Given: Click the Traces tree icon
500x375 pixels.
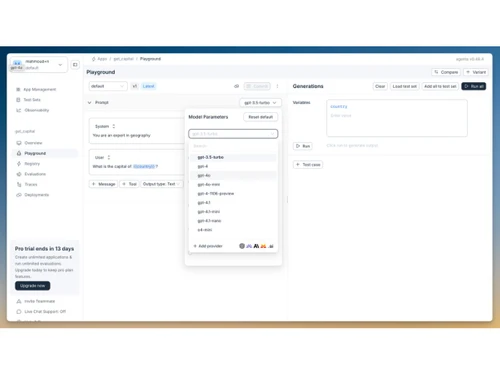Looking at the screenshot, I should (19, 184).
